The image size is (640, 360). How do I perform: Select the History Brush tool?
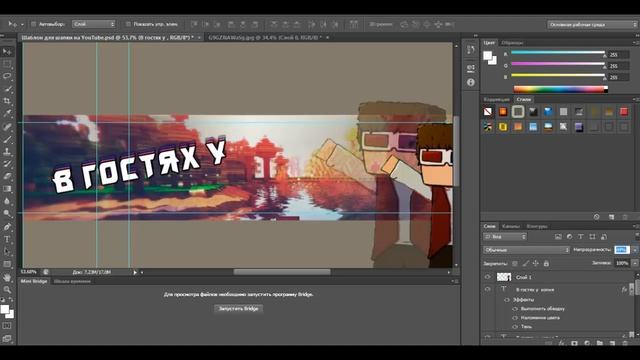(x=7, y=164)
